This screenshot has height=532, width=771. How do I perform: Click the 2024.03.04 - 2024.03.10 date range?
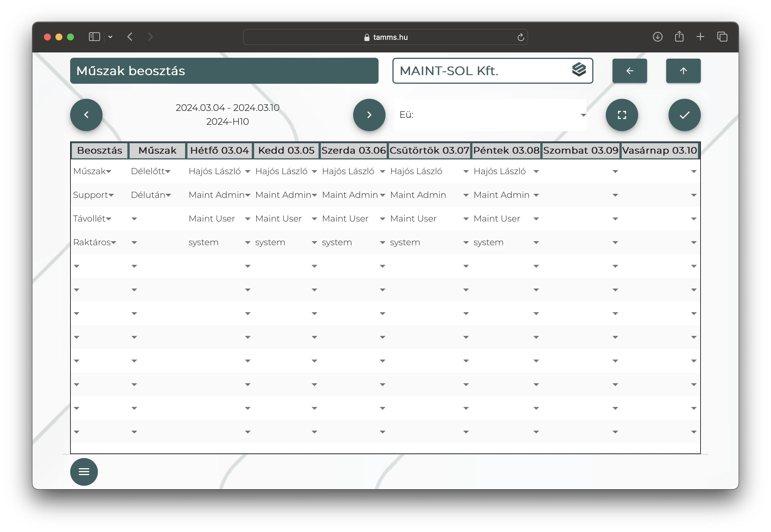(x=227, y=108)
